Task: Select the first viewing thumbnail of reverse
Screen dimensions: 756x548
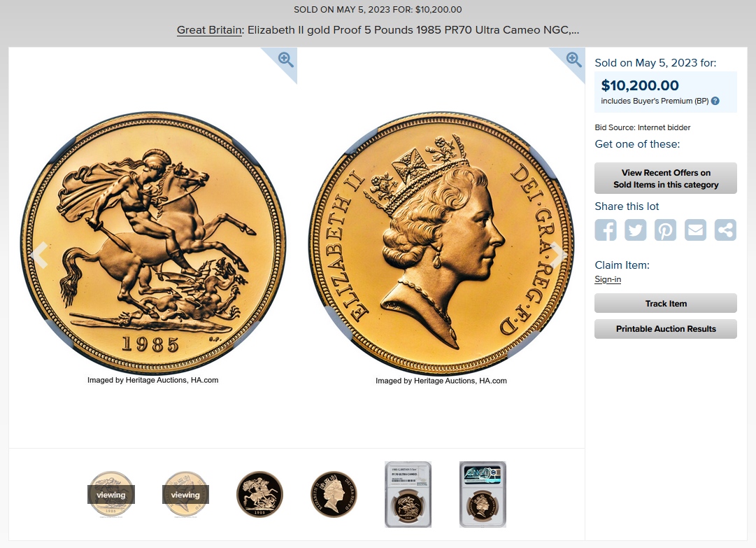Action: [x=111, y=494]
